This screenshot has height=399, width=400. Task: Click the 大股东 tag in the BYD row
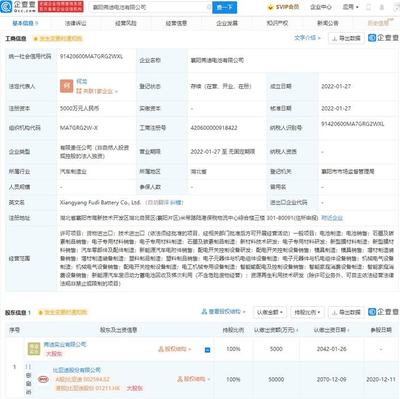point(135,388)
